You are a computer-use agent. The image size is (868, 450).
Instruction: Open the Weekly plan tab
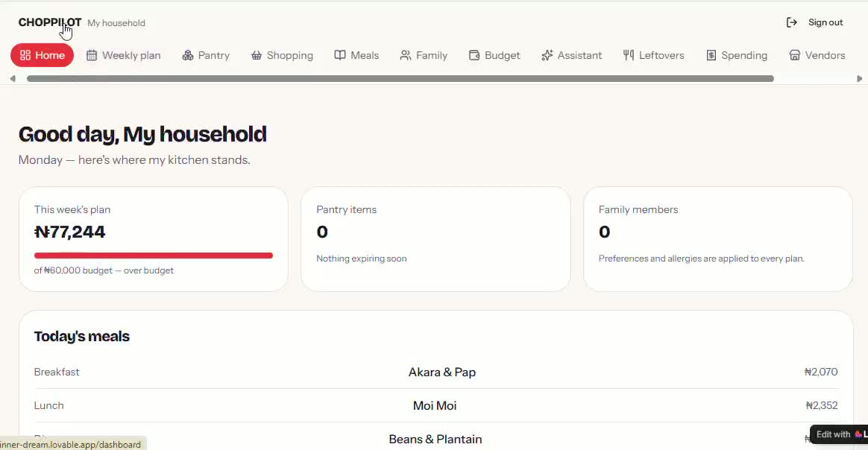point(124,55)
